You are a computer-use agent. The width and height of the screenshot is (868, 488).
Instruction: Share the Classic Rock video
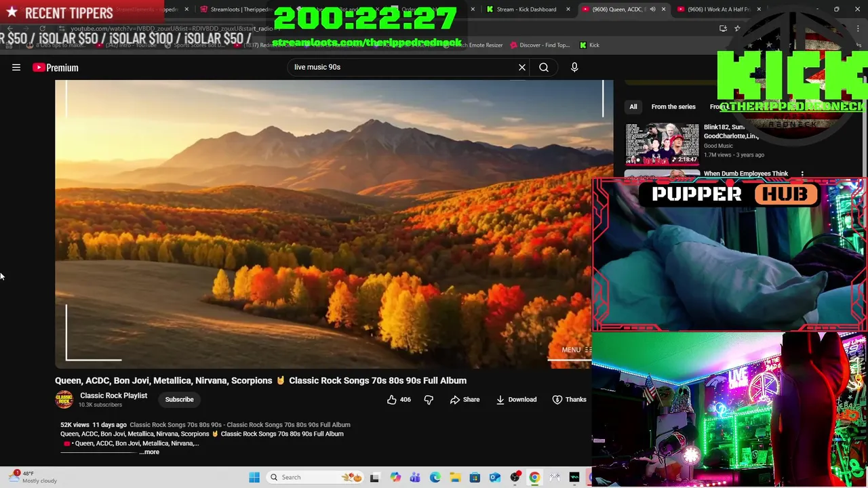[465, 399]
